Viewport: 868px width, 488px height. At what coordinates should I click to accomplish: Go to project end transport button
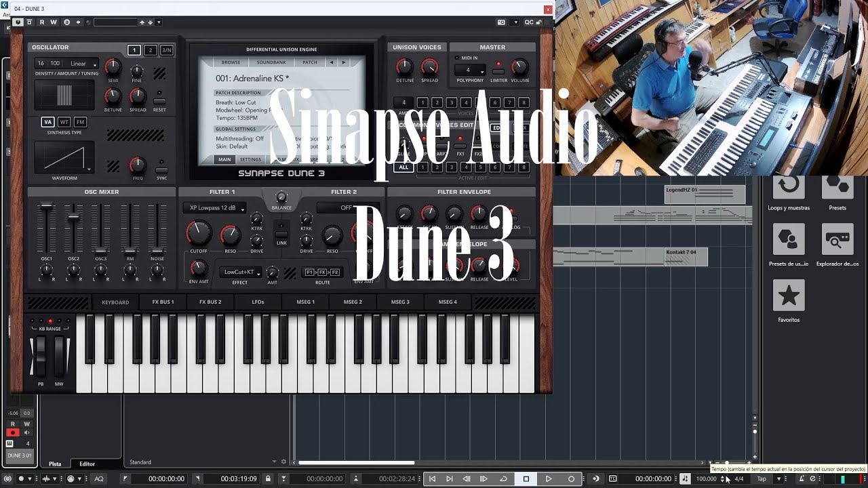pyautogui.click(x=449, y=479)
